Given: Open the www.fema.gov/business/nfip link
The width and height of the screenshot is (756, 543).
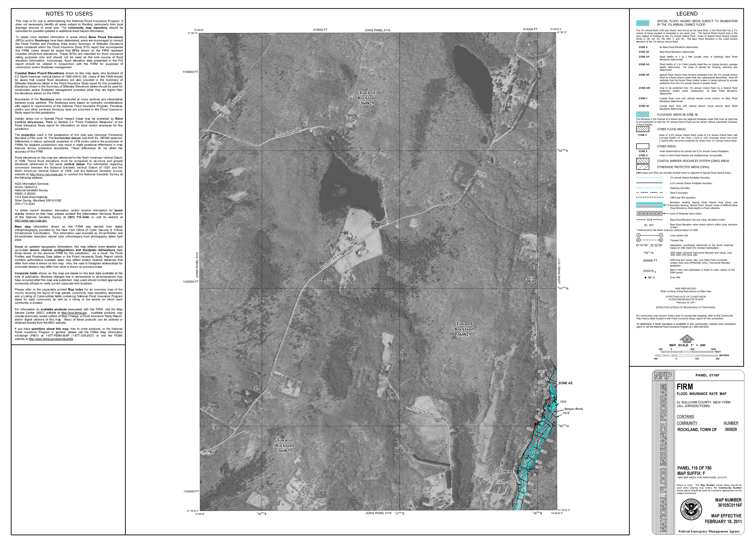Looking at the screenshot, I should click(x=51, y=339).
